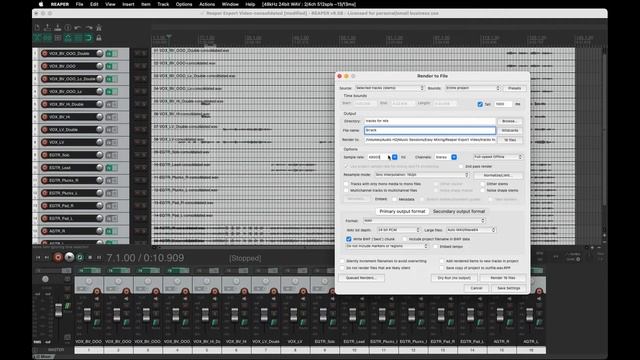Adjust the volume knob on VOX_BV_OOO_Double track
The width and height of the screenshot is (640, 360).
tap(99, 53)
